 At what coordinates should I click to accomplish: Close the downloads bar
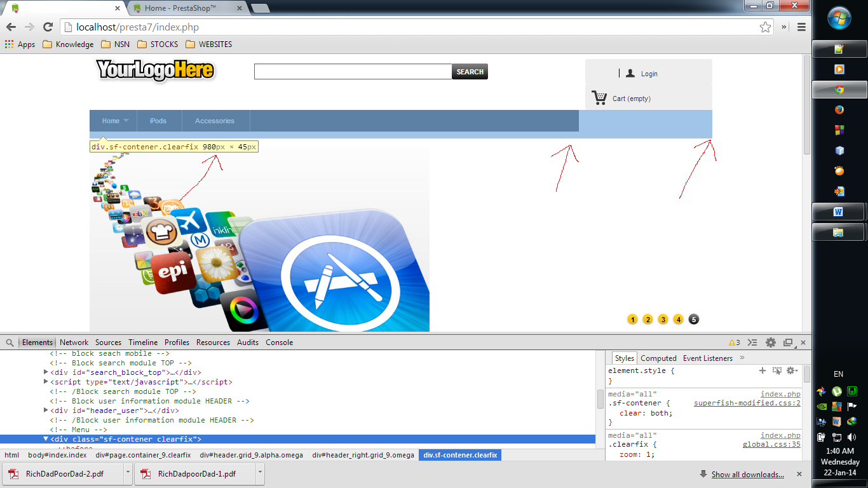(x=799, y=474)
